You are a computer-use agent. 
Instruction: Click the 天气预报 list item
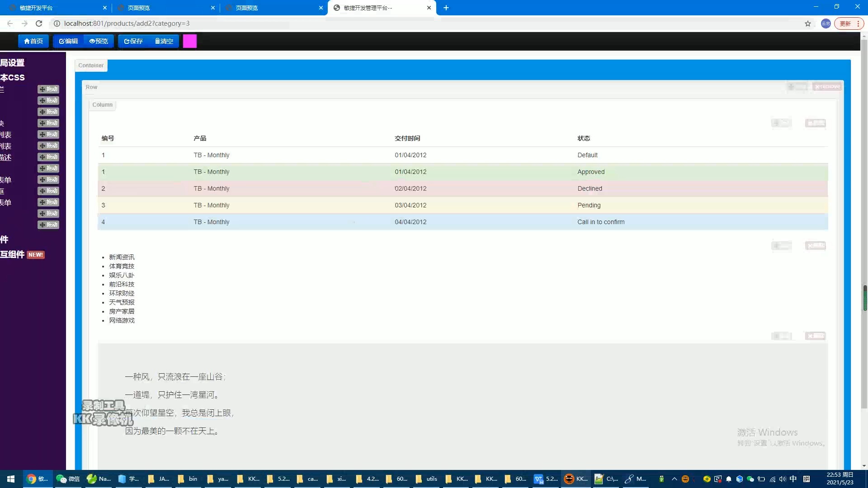122,302
